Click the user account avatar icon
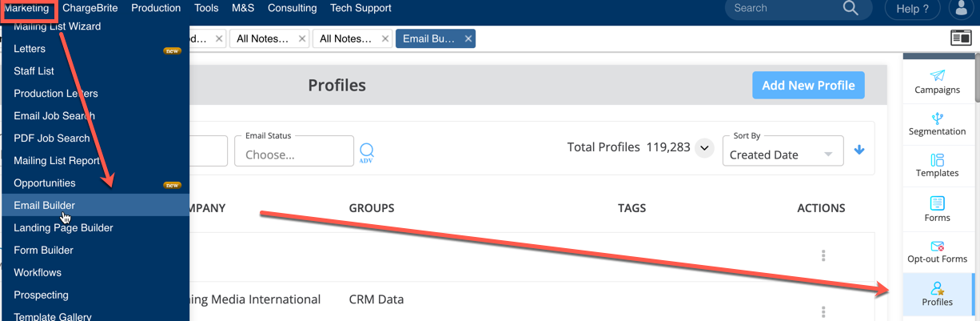980x321 pixels. pyautogui.click(x=960, y=9)
